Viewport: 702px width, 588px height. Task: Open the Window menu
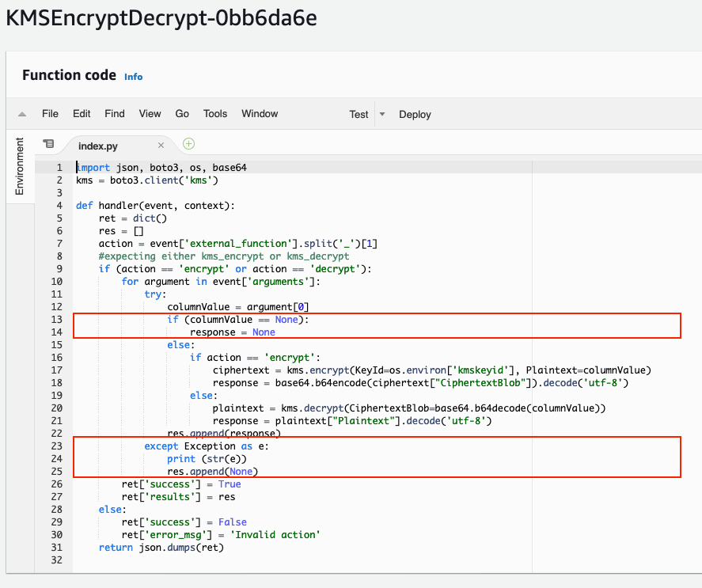260,114
